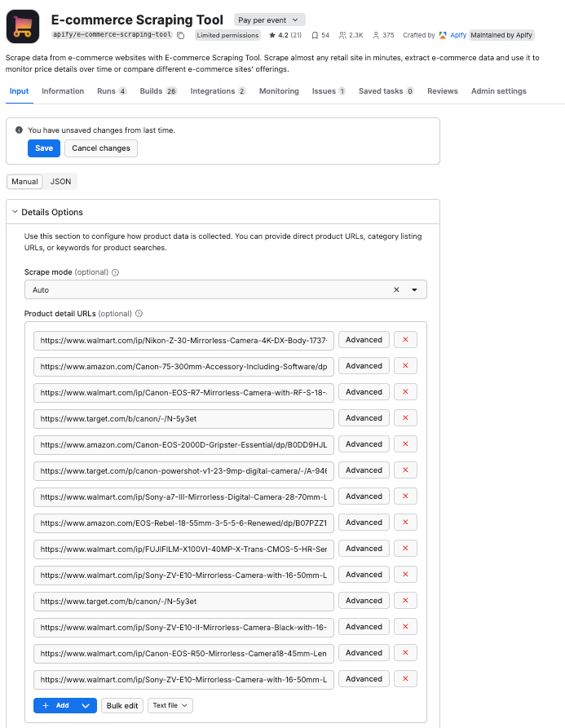Screen dimensions: 565x728
Task: Collapse the Details Options section
Action: point(14,210)
